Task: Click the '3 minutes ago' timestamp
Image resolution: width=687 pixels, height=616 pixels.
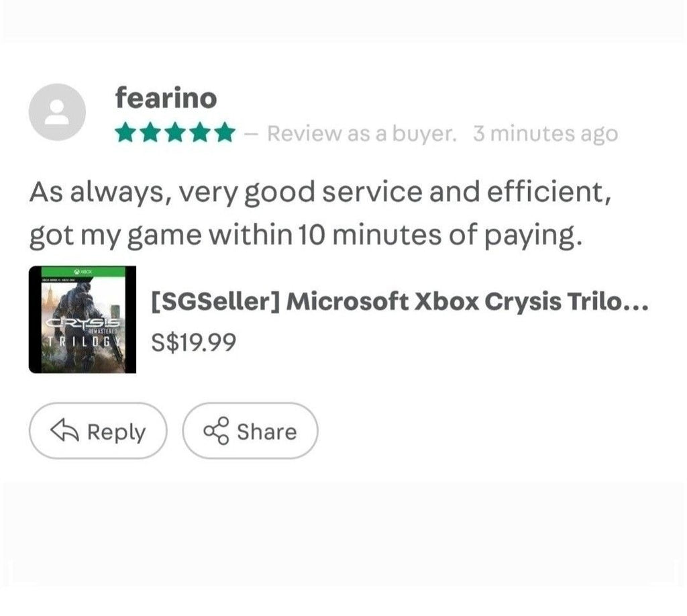Action: [545, 134]
